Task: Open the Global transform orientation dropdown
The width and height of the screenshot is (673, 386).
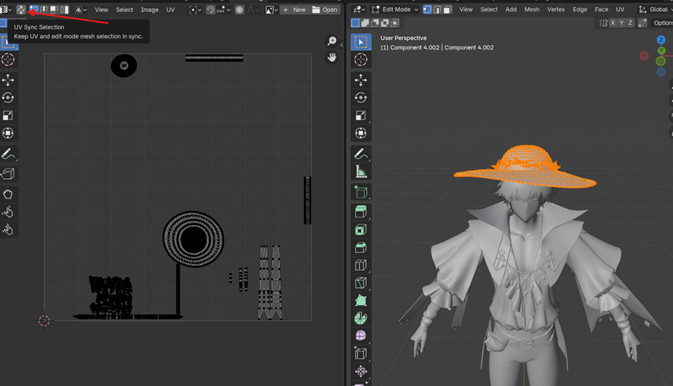Action: [655, 9]
